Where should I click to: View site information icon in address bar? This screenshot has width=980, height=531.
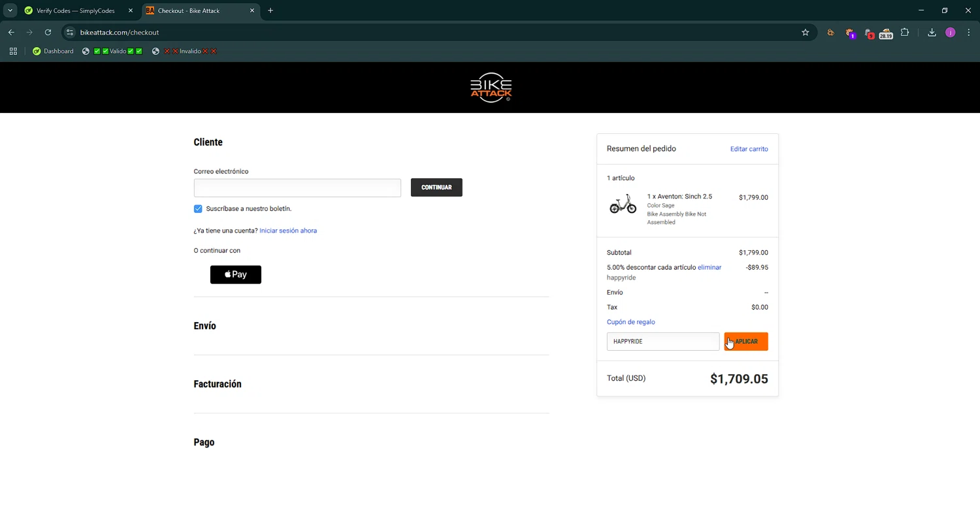coord(70,32)
